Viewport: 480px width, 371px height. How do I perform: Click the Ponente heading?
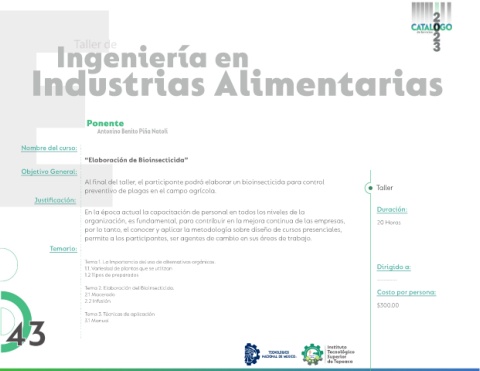click(105, 123)
